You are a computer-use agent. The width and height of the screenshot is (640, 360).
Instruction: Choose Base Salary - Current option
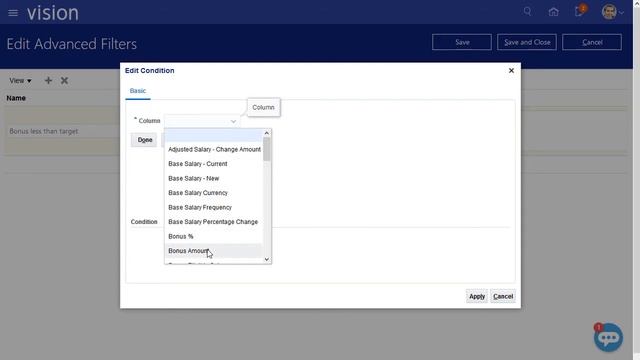(214, 164)
